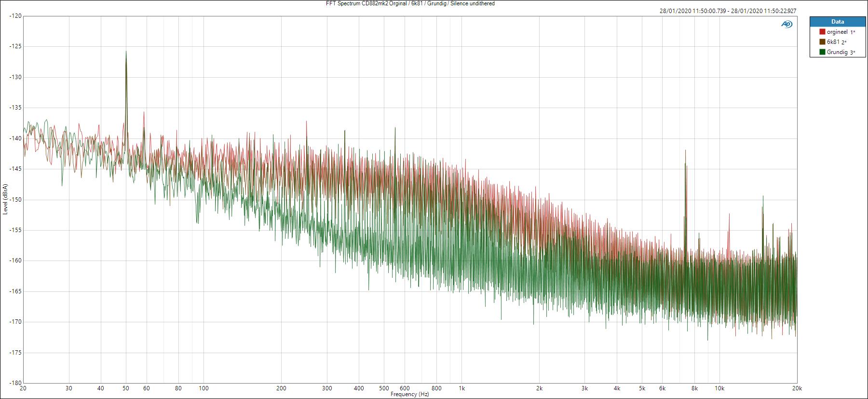Select the 6k81 trace label in legend
Screen dimensions: 868x399
point(833,42)
